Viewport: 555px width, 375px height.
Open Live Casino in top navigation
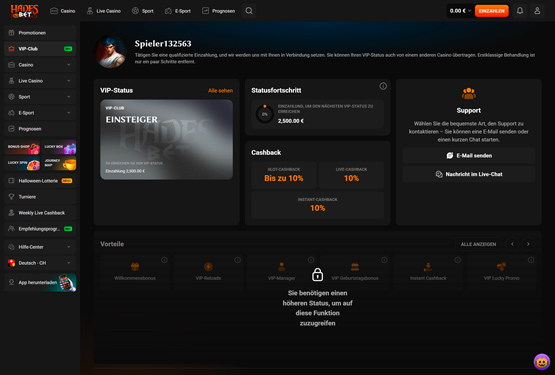click(104, 11)
